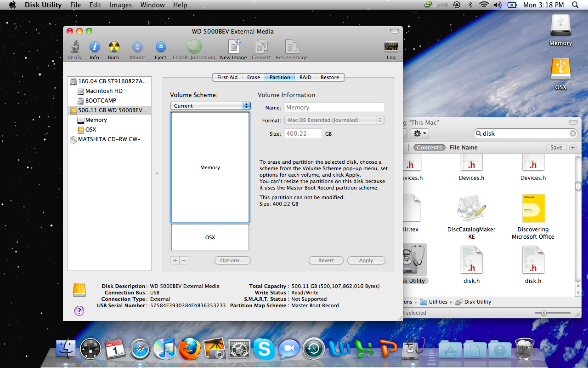Select the OSX partition block in the layout
The height and width of the screenshot is (368, 588).
pos(210,237)
